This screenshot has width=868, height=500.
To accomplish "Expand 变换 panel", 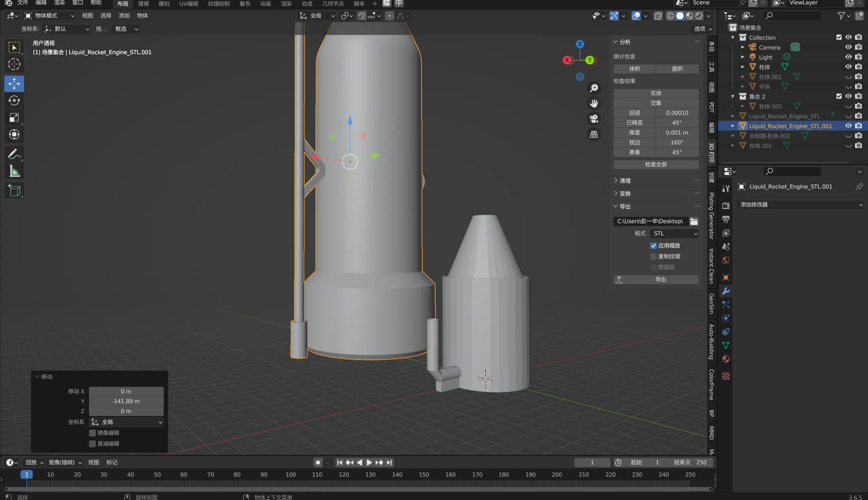I will [x=616, y=194].
